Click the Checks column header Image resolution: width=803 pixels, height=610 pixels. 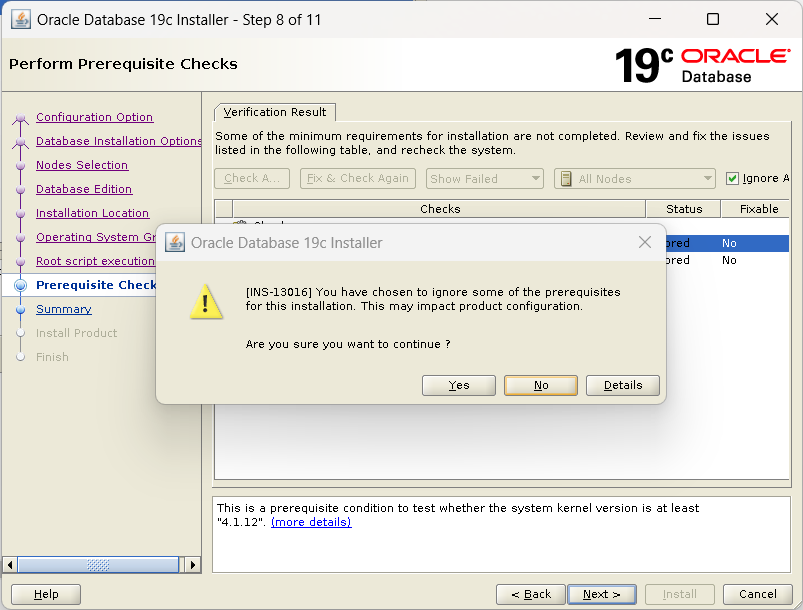(x=439, y=209)
